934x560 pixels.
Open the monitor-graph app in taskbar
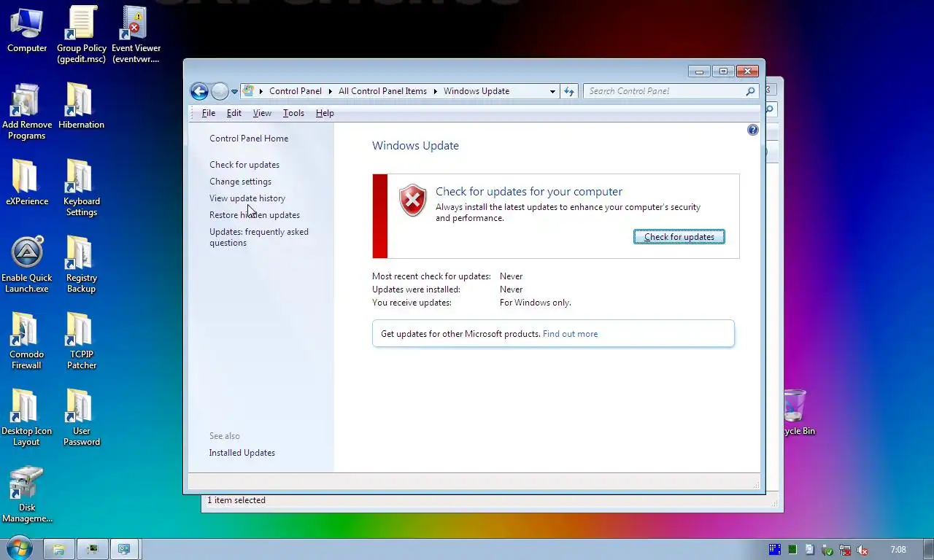pos(93,549)
